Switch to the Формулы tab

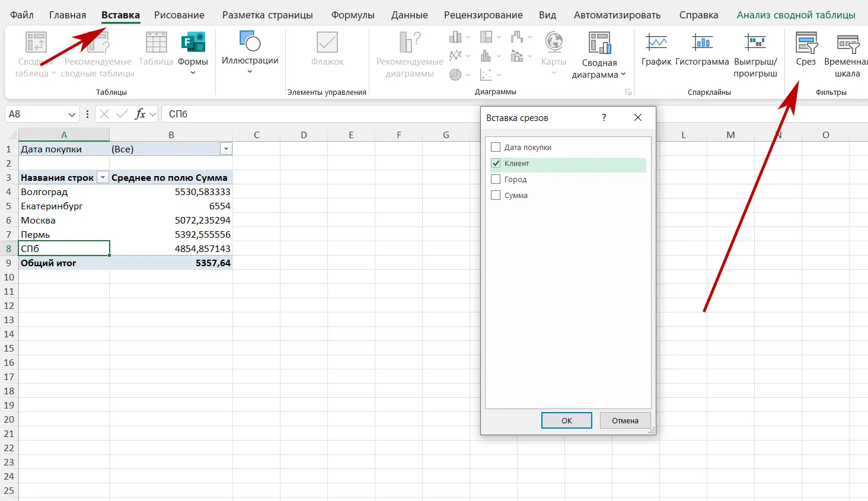click(x=352, y=15)
